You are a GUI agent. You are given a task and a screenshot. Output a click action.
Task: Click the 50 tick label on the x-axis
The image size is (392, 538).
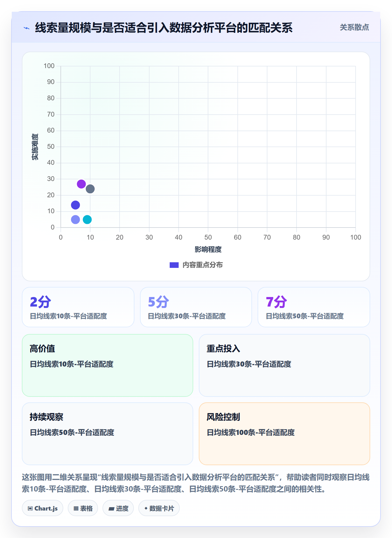click(x=208, y=237)
